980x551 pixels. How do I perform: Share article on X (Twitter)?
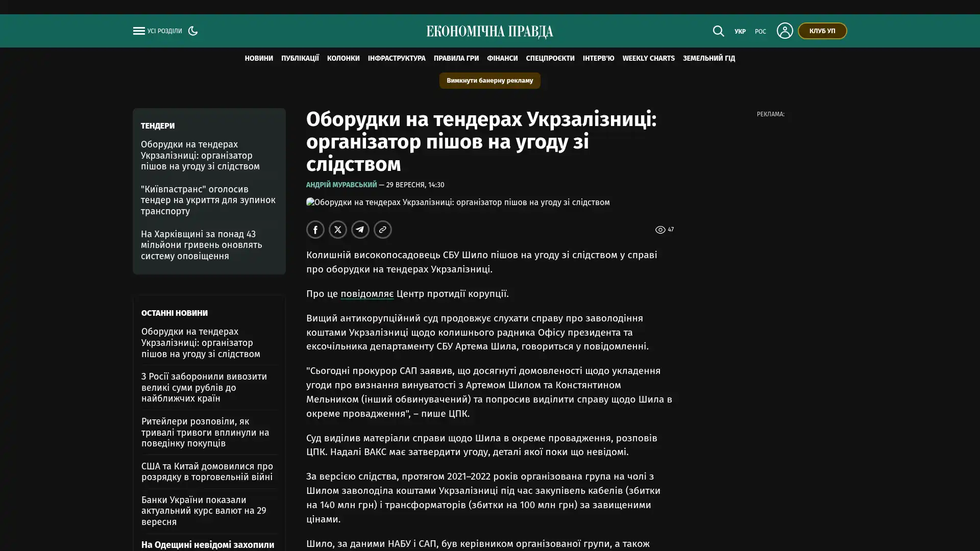tap(338, 230)
